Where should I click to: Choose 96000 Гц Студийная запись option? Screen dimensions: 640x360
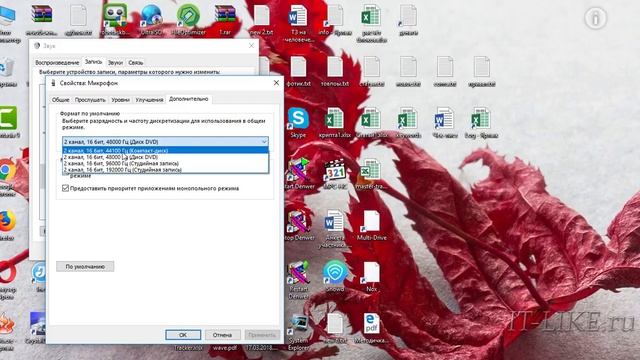165,163
